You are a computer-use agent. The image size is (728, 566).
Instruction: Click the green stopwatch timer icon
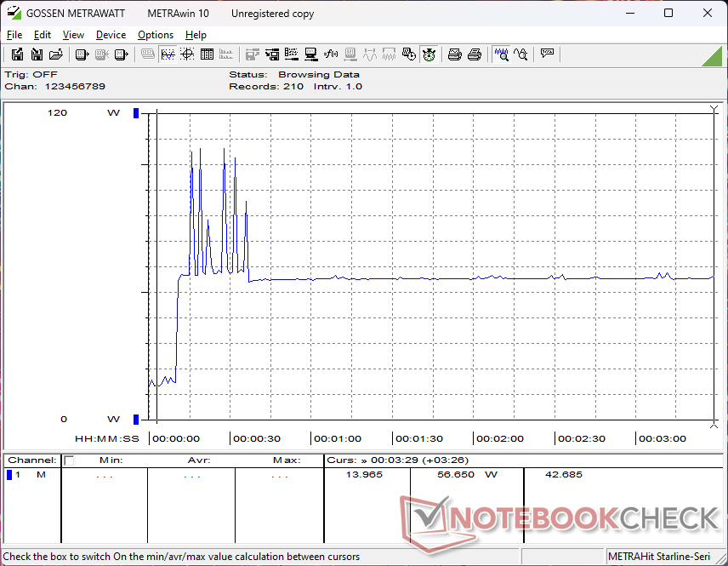pyautogui.click(x=429, y=54)
